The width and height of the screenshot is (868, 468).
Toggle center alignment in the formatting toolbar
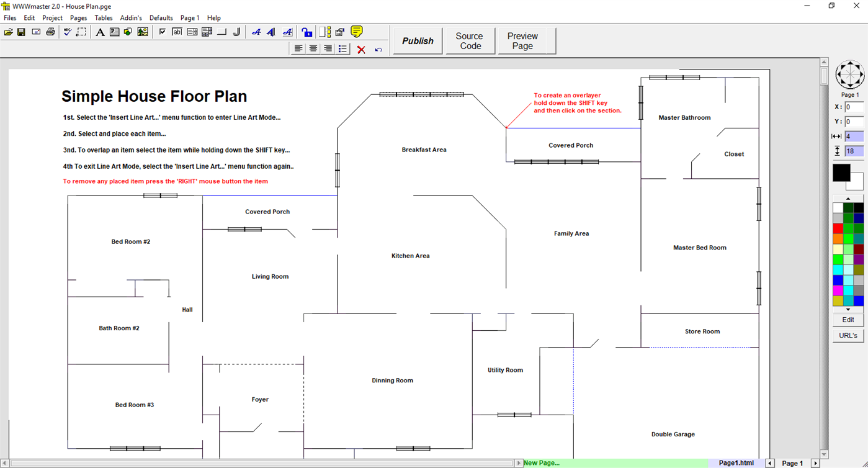click(x=313, y=48)
